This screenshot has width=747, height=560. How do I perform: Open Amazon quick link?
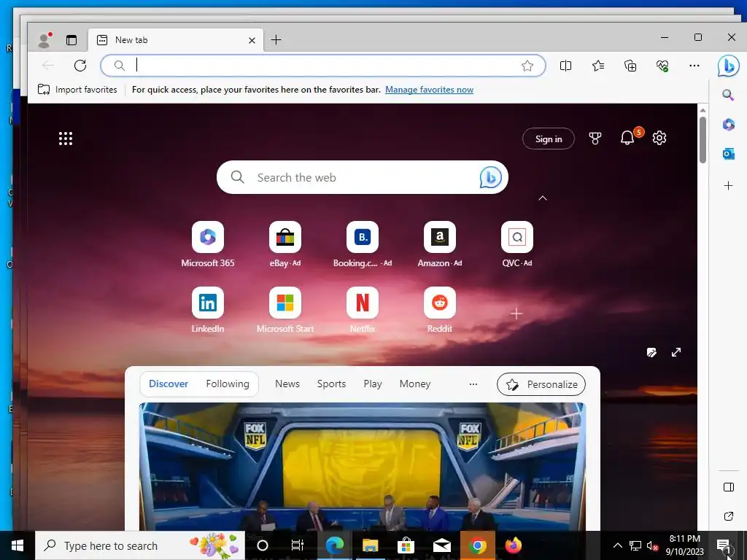(440, 244)
